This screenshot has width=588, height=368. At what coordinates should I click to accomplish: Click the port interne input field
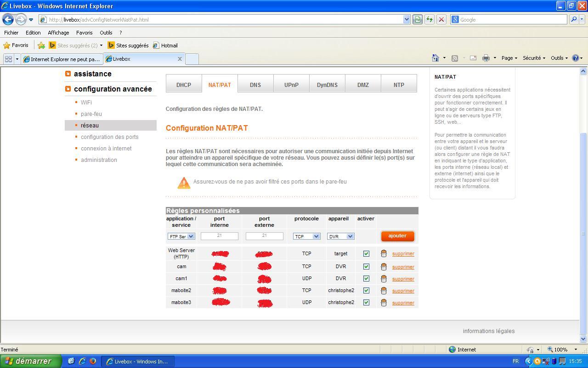click(220, 236)
